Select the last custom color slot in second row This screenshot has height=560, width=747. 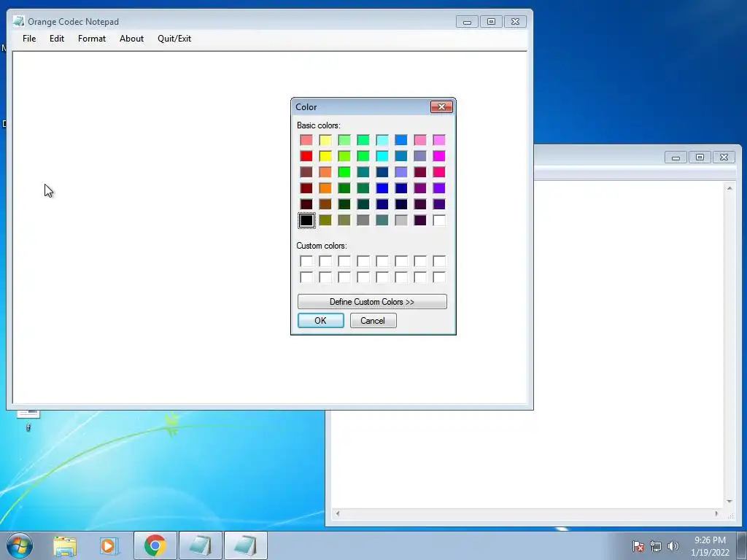click(439, 277)
